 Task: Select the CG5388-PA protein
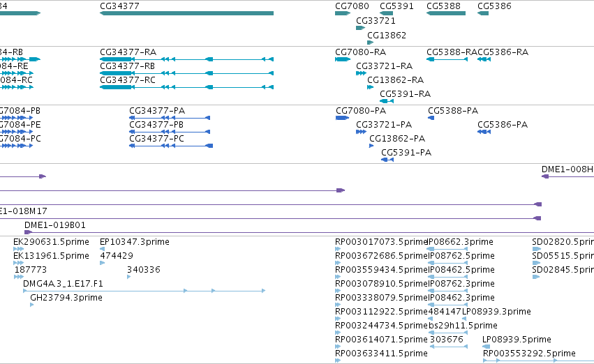tap(431, 118)
